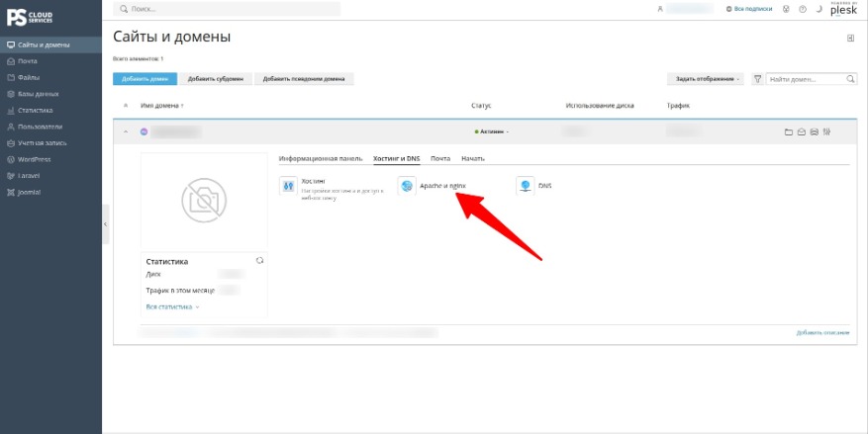
Task: Sort by Имя домена column
Action: pos(161,106)
